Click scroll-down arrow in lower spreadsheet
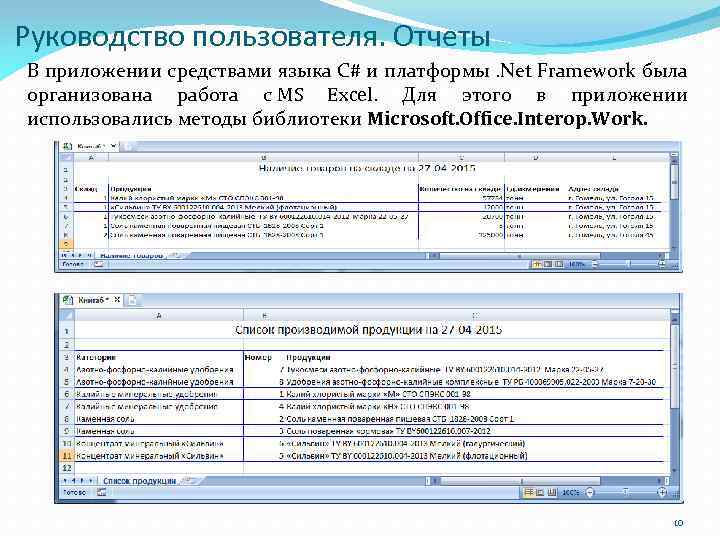 [x=674, y=470]
